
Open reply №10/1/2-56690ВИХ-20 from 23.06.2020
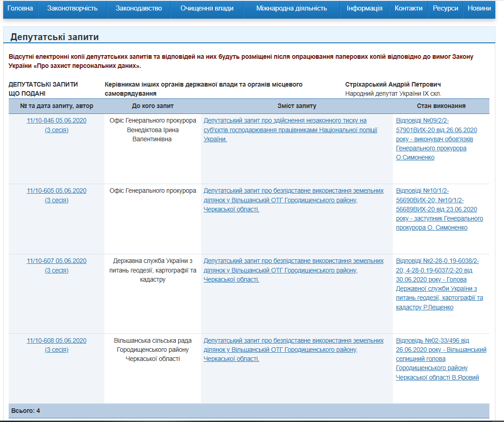(439, 209)
